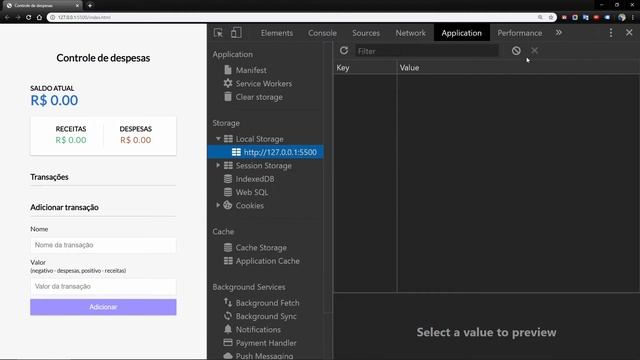The image size is (640, 360).
Task: Open Background Sync service
Action: (x=266, y=316)
